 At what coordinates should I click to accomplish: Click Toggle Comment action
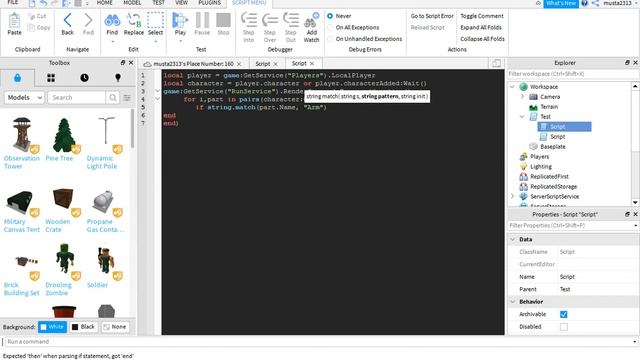(x=482, y=16)
